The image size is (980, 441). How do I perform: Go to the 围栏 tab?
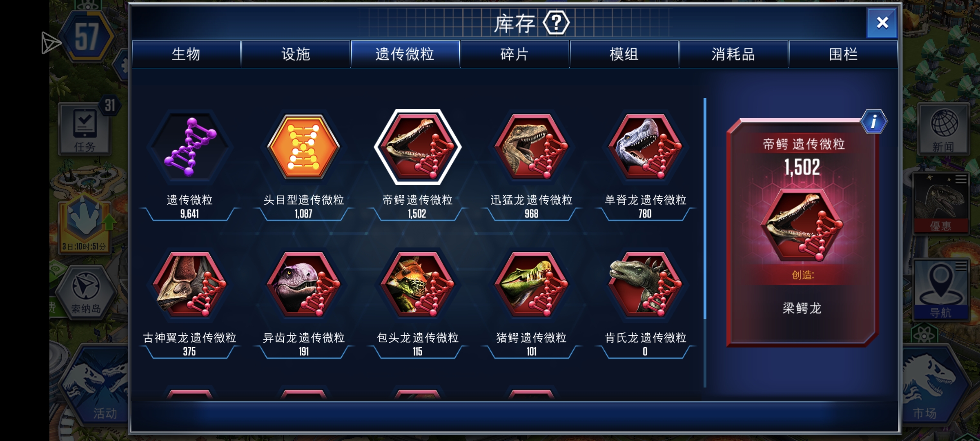[x=843, y=54]
